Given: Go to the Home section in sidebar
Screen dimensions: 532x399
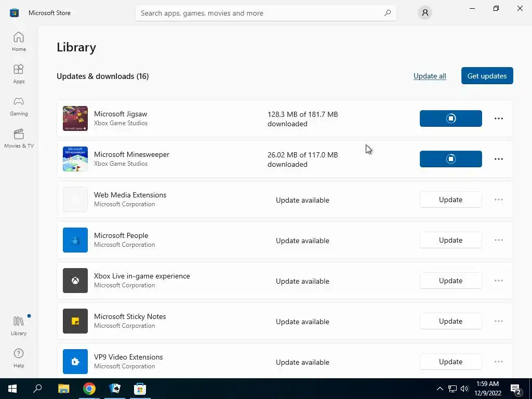Looking at the screenshot, I should 19,42.
